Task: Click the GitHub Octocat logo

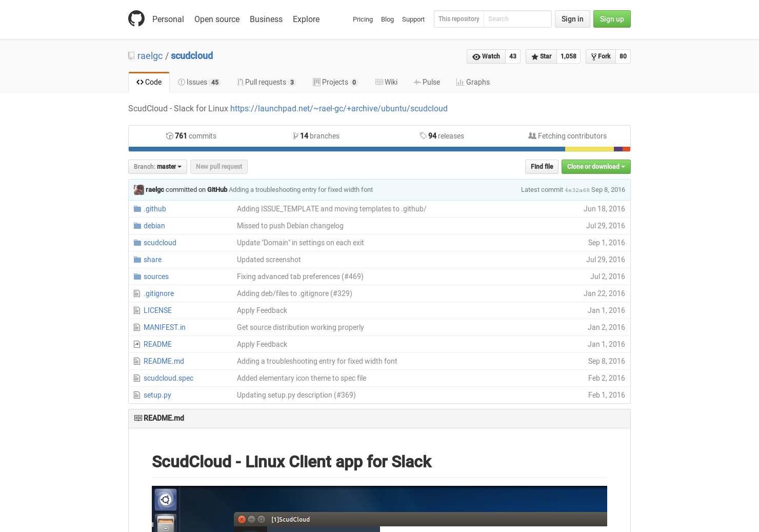Action: (136, 18)
